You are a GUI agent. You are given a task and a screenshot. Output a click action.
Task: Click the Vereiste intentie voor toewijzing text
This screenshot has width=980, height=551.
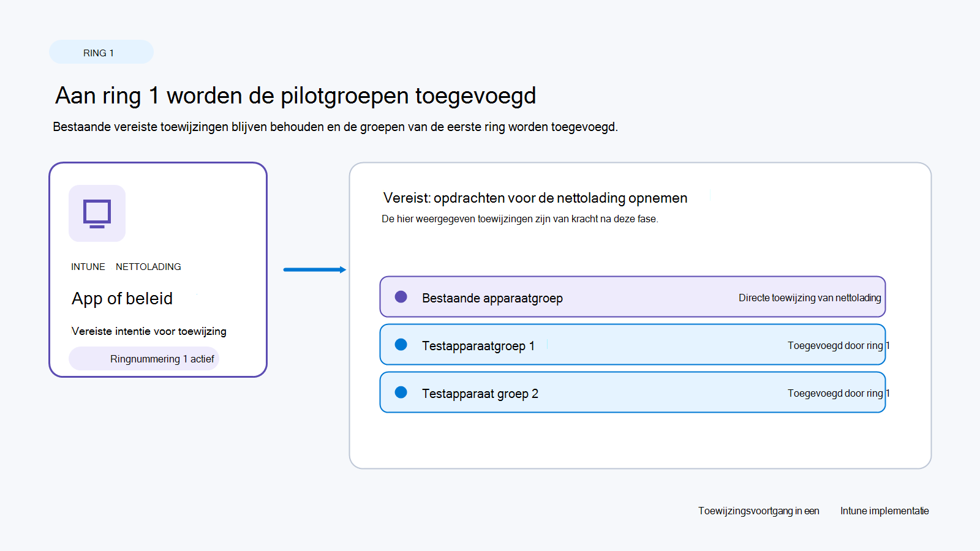pyautogui.click(x=149, y=331)
